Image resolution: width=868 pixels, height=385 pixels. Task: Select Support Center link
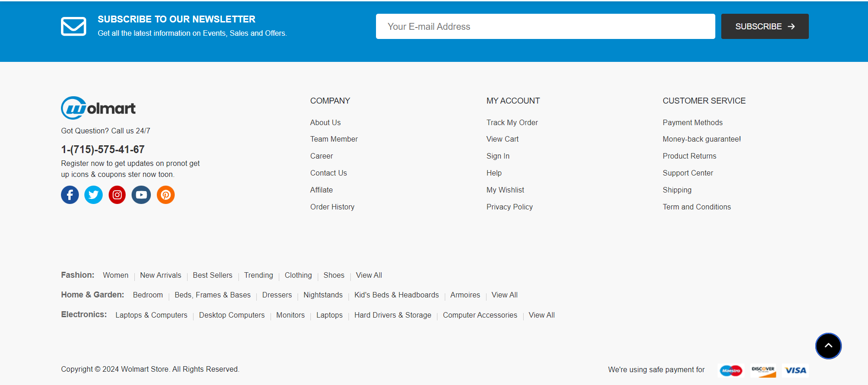[687, 173]
